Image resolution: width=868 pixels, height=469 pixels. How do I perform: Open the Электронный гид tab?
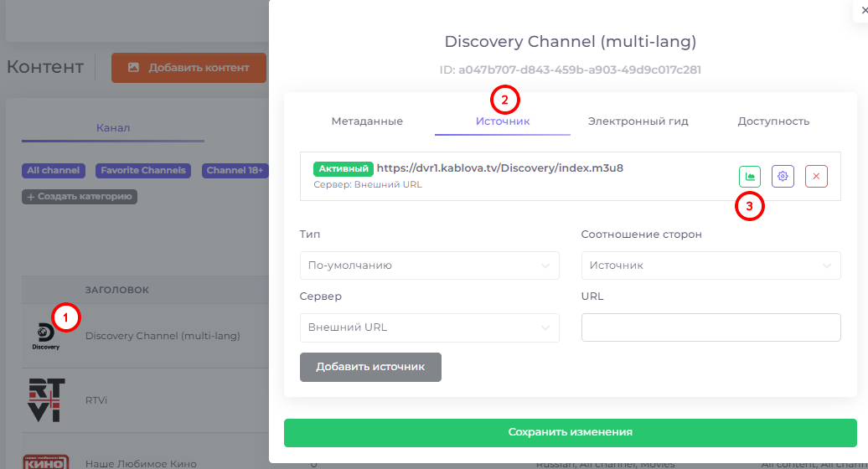(x=638, y=121)
